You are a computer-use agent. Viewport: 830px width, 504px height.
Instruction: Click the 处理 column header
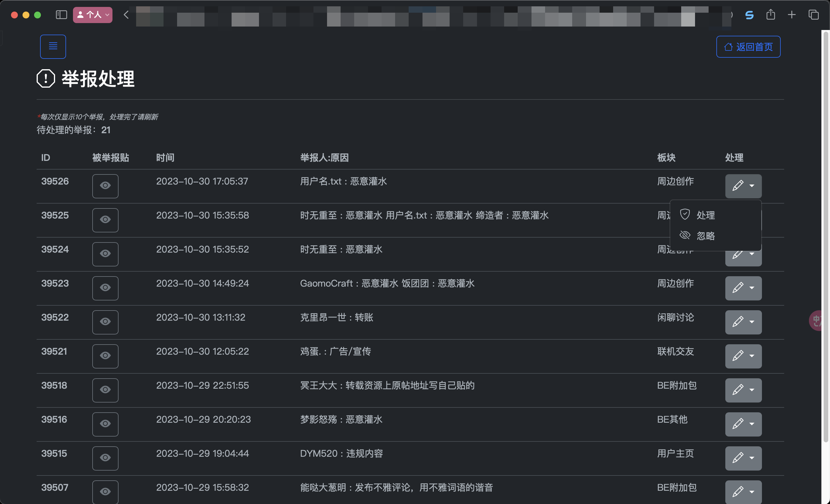[x=734, y=157]
